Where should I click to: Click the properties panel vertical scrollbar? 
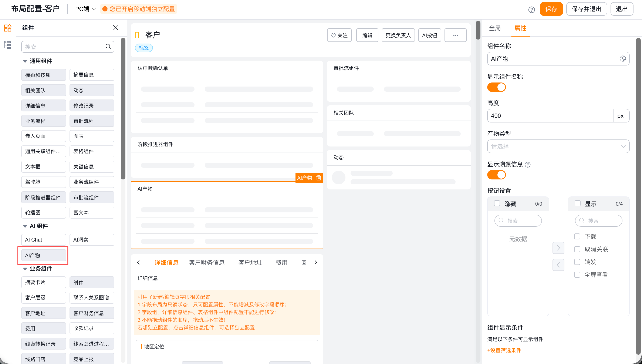pos(638,196)
